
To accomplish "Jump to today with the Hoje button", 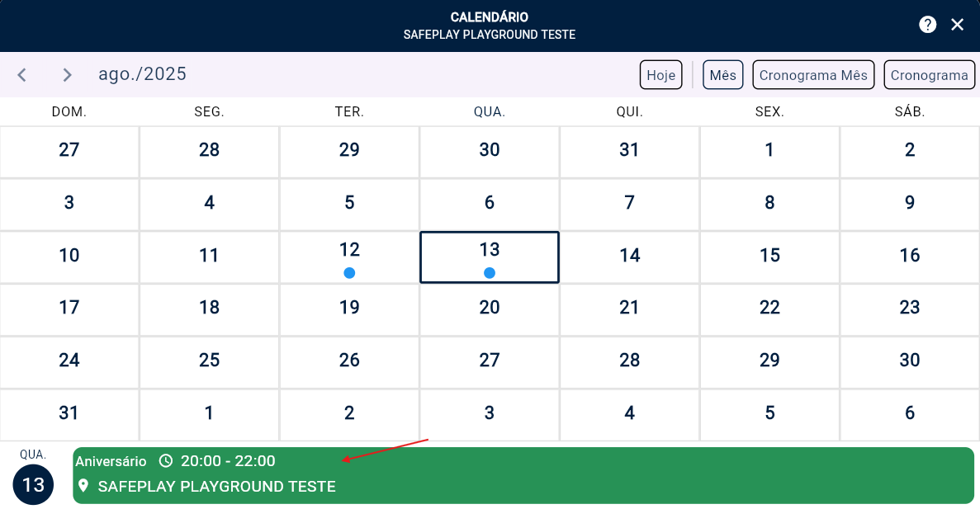I will (660, 75).
